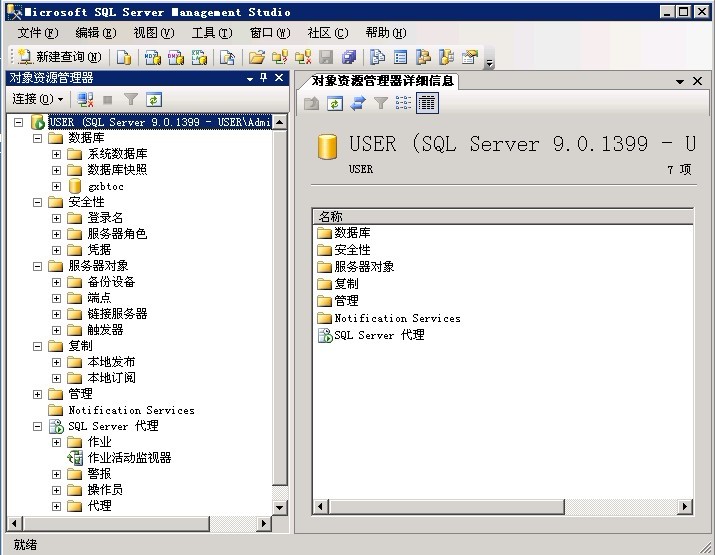Open the 工具 menu
715x555 pixels.
[212, 33]
